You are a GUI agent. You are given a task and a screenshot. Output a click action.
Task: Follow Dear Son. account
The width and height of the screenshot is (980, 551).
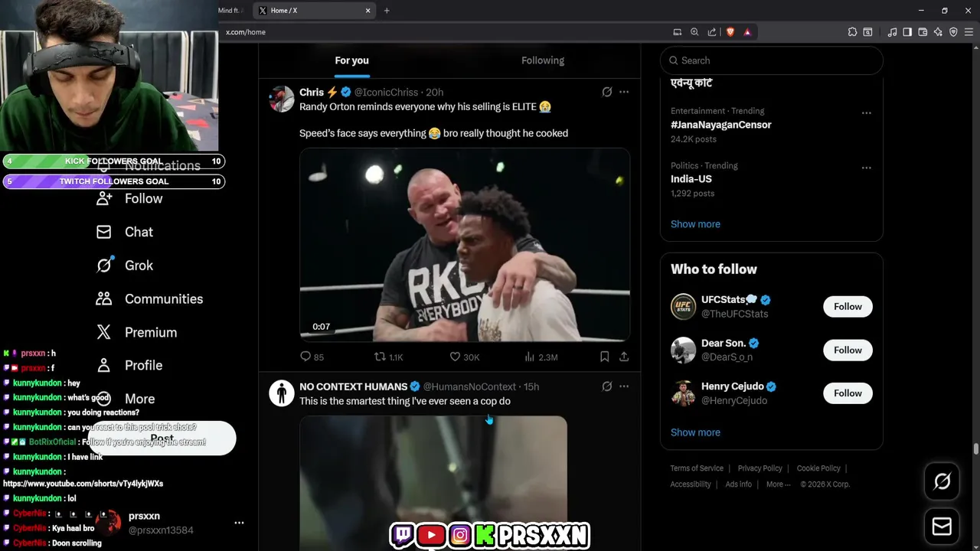pos(848,350)
